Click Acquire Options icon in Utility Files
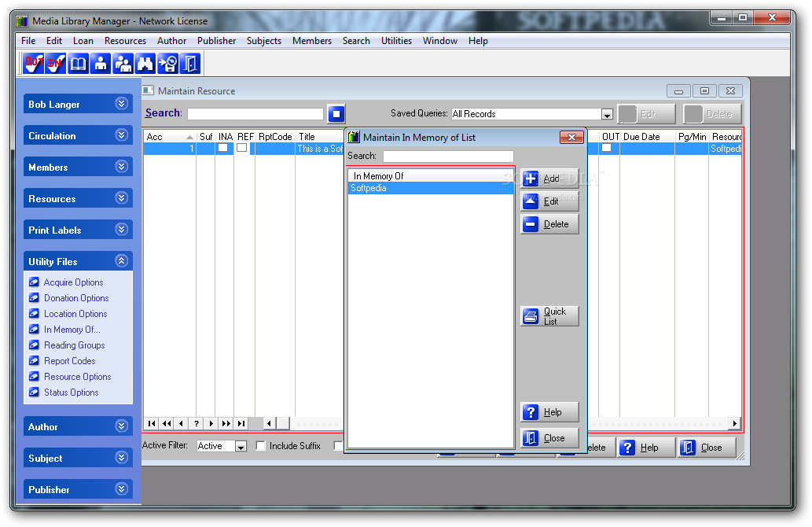This screenshot has width=812, height=527. (x=34, y=282)
